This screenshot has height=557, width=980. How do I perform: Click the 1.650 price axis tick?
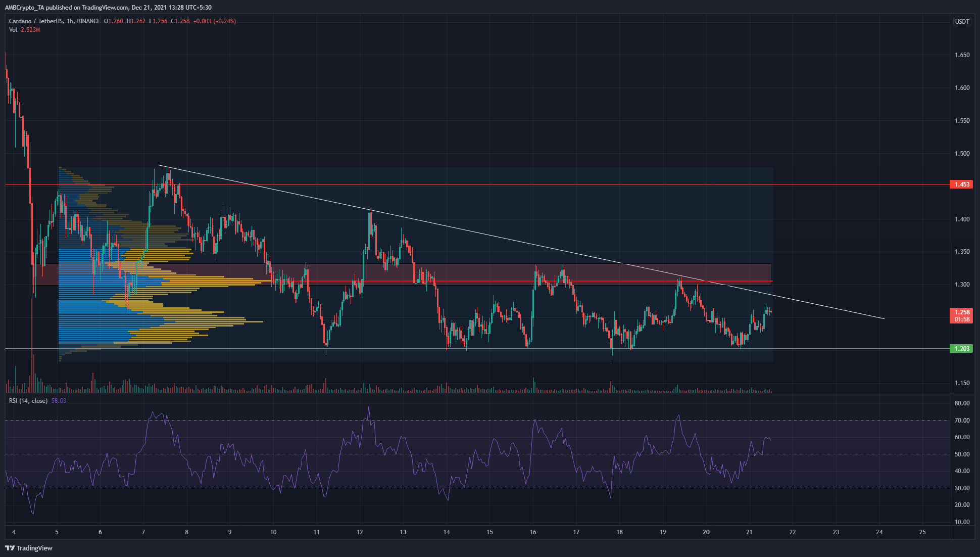click(962, 55)
